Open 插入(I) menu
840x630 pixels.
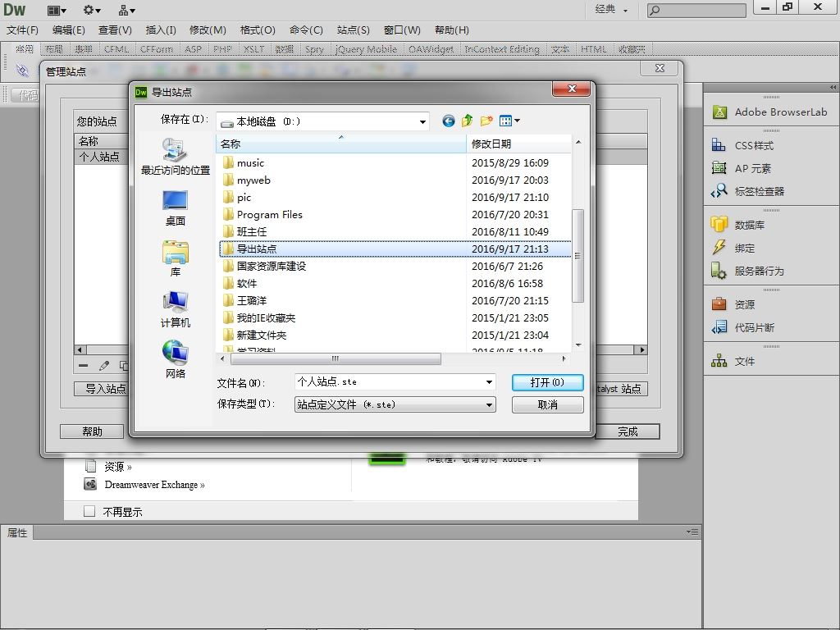161,30
